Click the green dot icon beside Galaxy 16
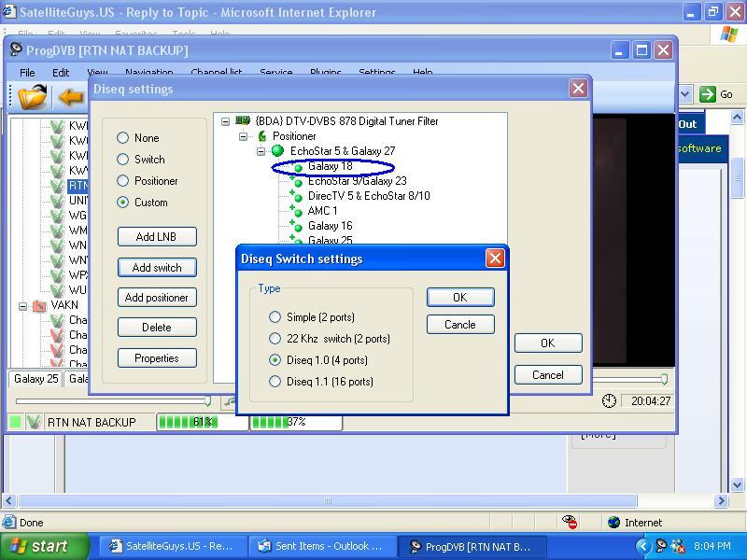The width and height of the screenshot is (747, 560). [x=296, y=226]
